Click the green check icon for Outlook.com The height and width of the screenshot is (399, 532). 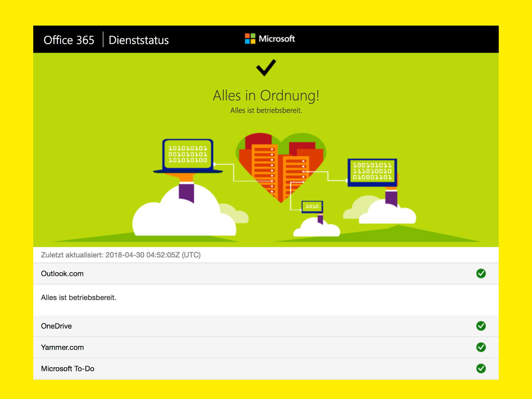(481, 274)
